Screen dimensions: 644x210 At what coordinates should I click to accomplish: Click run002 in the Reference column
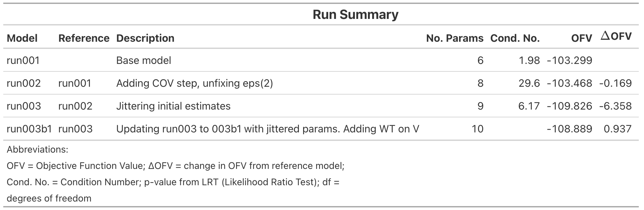pyautogui.click(x=75, y=106)
